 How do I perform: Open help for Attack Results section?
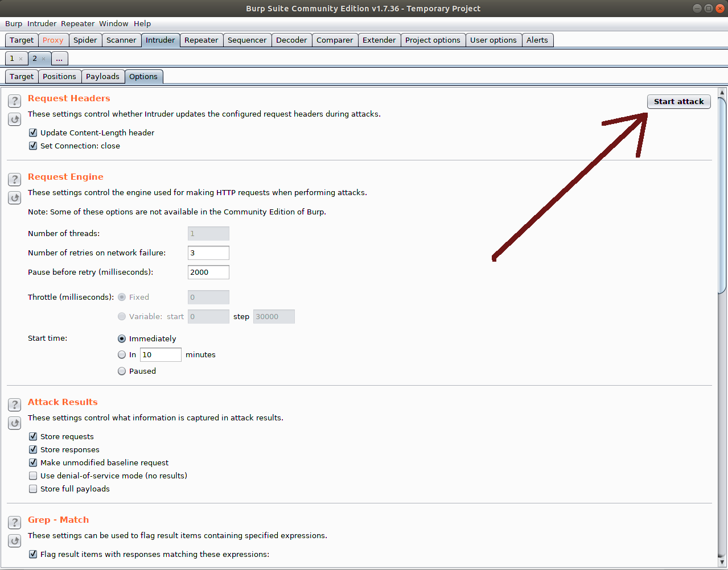tap(15, 405)
